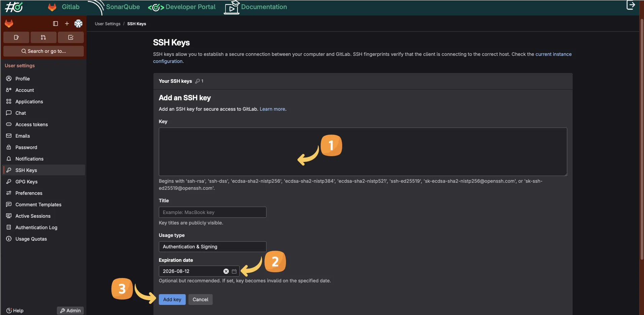Open Assigned issues via sidebar icon

click(16, 37)
